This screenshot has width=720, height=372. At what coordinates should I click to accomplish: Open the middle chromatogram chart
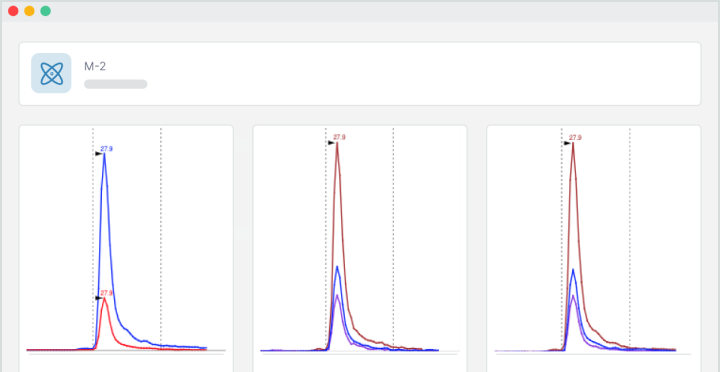(x=360, y=248)
